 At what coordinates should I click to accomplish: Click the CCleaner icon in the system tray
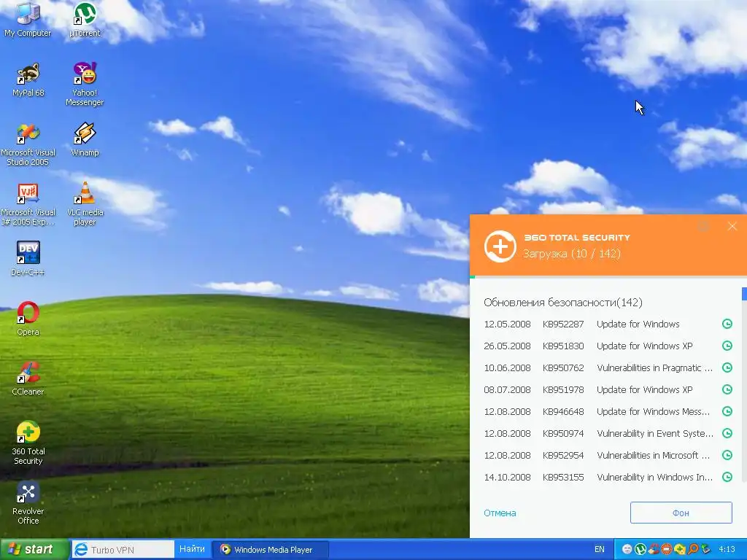[654, 549]
